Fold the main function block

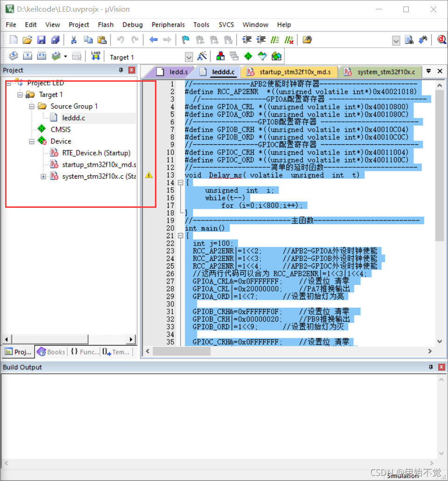click(x=181, y=235)
